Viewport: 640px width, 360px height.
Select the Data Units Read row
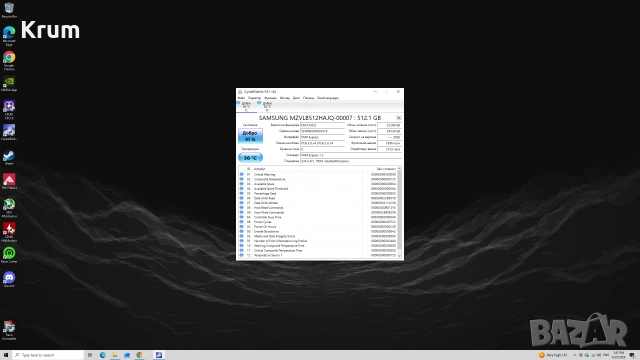coord(318,198)
